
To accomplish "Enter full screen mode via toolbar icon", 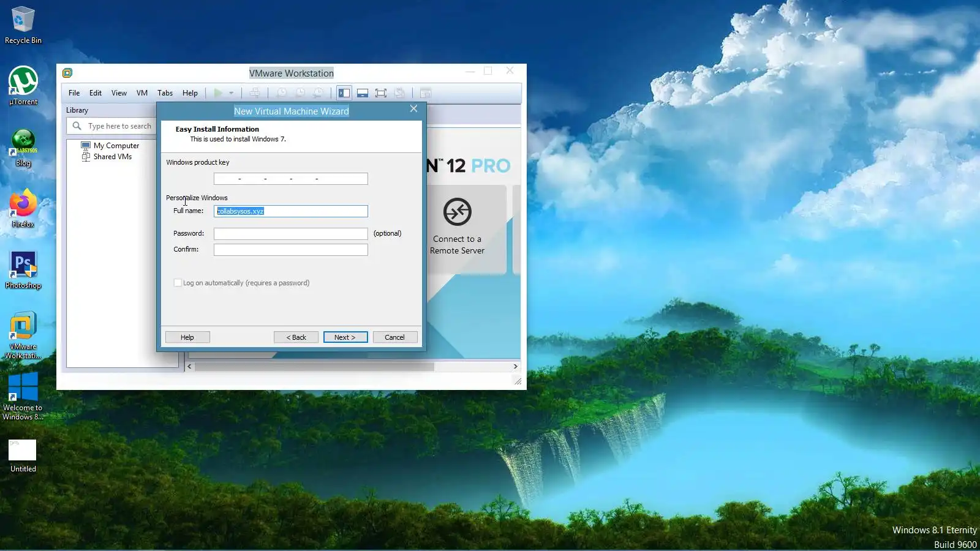I will (x=381, y=93).
